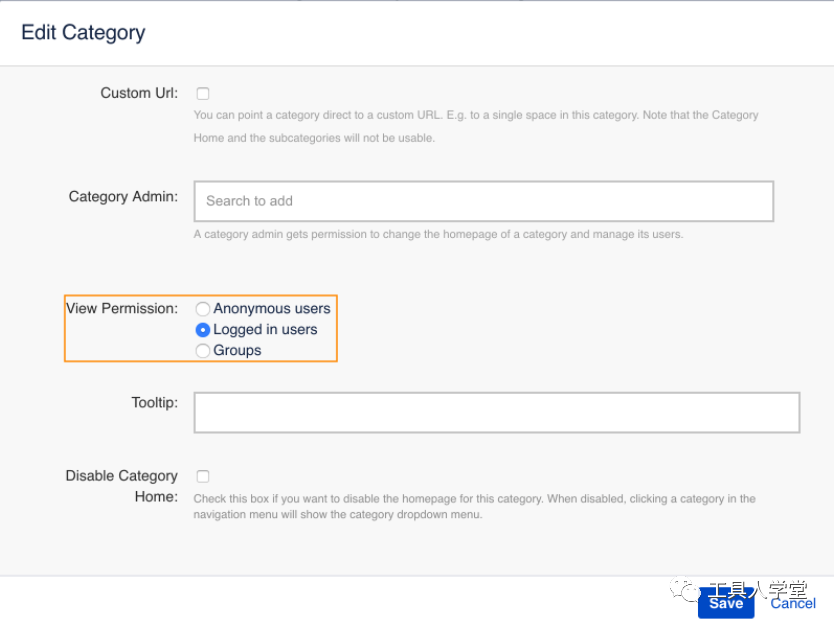Click the Tooltip field label

coord(155,403)
